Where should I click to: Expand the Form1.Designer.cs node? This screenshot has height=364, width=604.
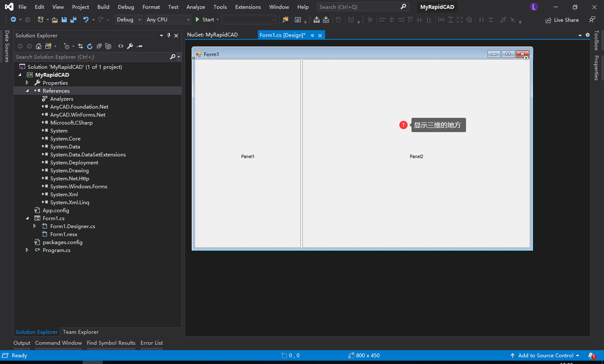[35, 226]
